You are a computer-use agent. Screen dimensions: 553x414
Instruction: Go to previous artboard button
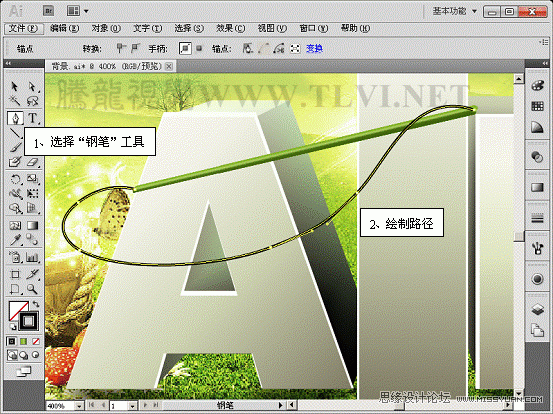click(104, 406)
